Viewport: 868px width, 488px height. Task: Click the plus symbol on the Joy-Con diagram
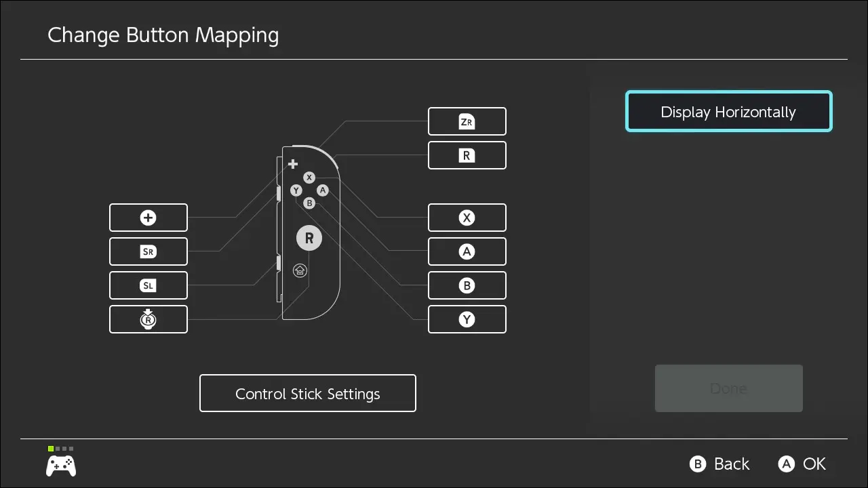tap(293, 164)
